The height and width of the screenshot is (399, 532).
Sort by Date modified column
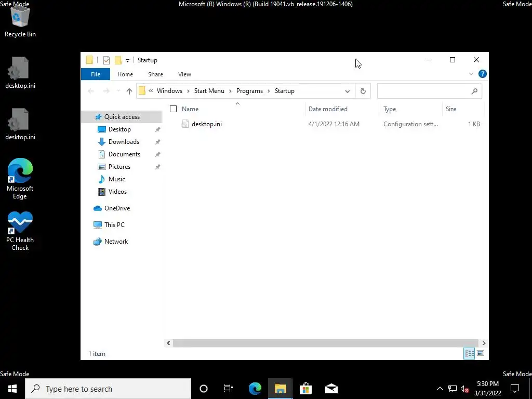coord(328,109)
